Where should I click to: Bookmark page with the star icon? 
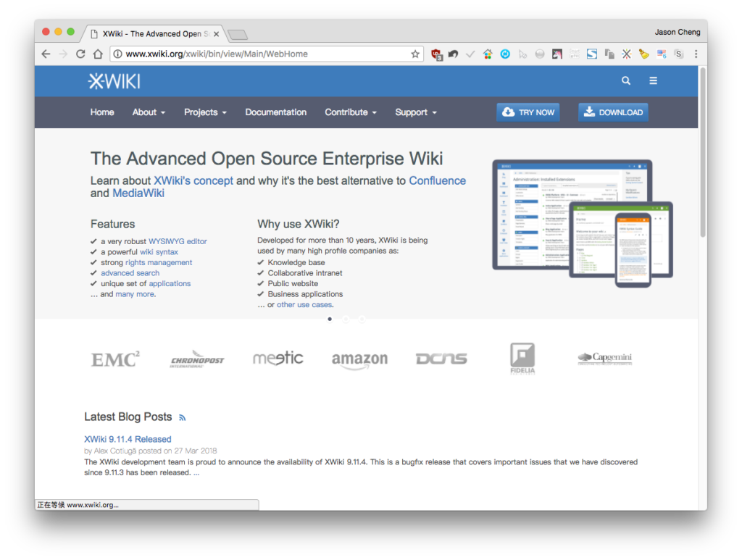(x=415, y=54)
